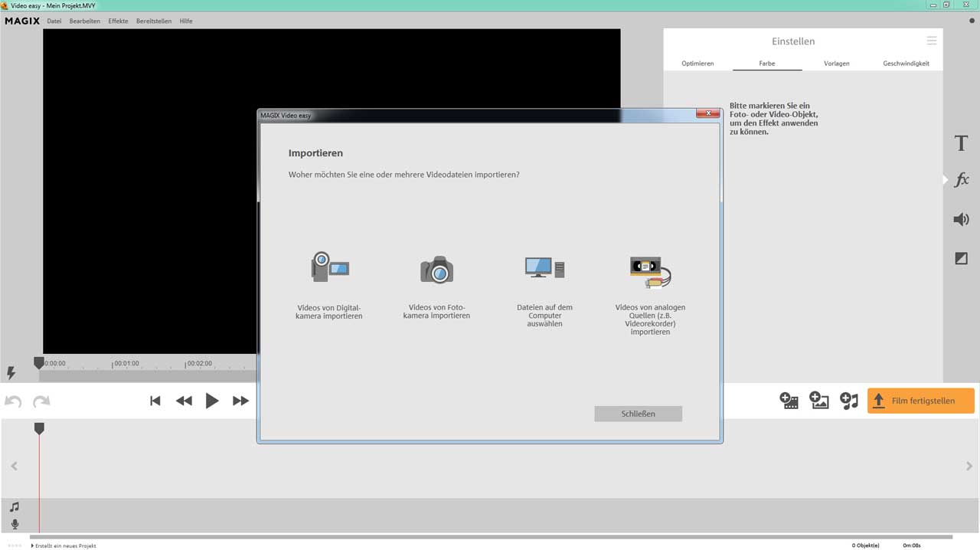
Task: Open the Datei menu
Action: pyautogui.click(x=54, y=21)
